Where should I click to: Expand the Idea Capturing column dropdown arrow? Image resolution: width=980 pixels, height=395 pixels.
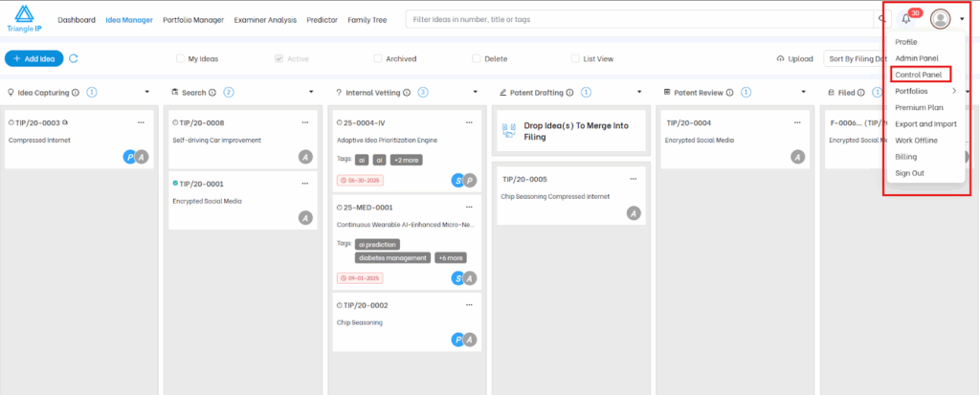click(147, 93)
